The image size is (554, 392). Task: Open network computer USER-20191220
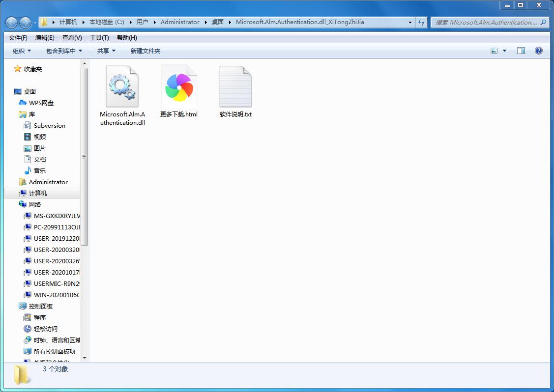[57, 239]
